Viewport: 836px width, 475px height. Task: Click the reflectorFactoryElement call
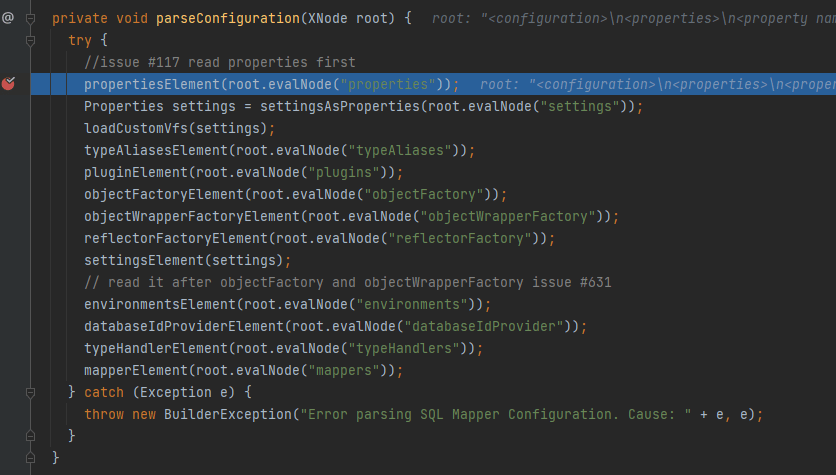pyautogui.click(x=176, y=238)
